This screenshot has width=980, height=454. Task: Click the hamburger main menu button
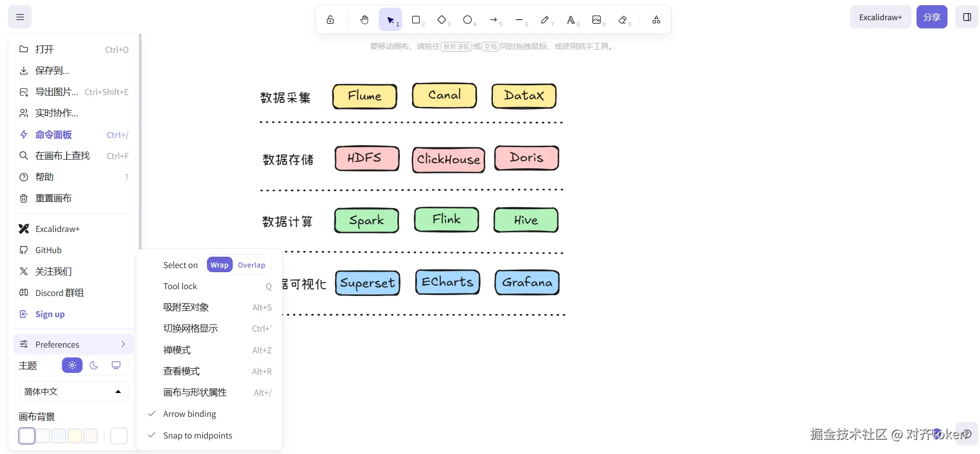(20, 17)
